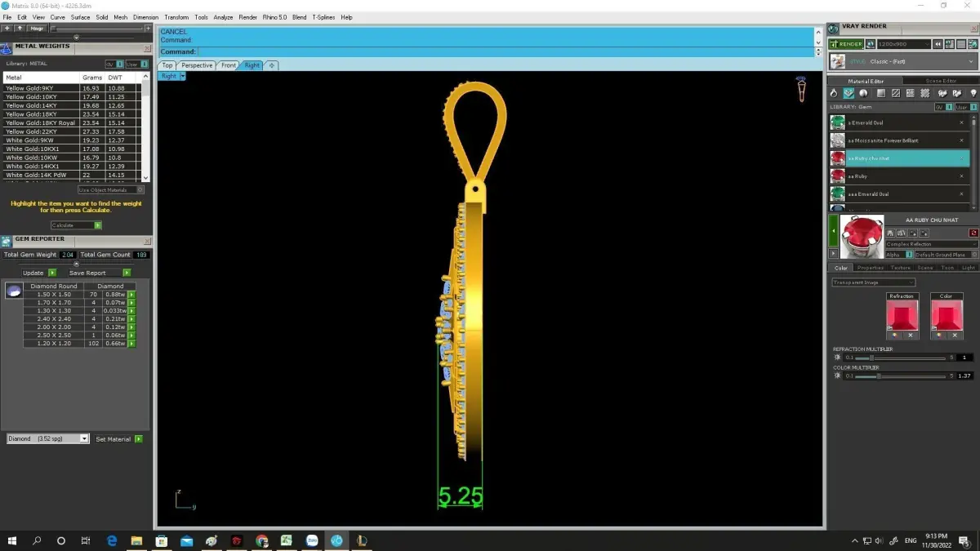Switch to the Material Editor tab
This screenshot has height=551, width=980.
pos(866,81)
